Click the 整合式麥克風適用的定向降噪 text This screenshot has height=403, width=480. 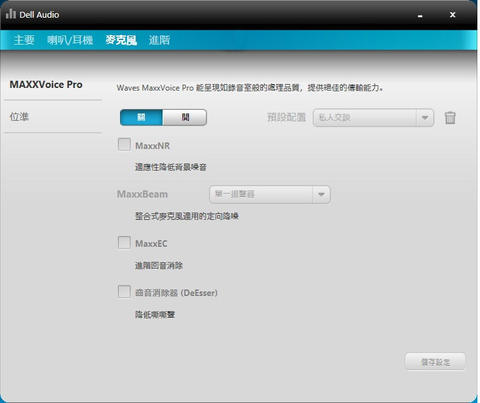[187, 216]
